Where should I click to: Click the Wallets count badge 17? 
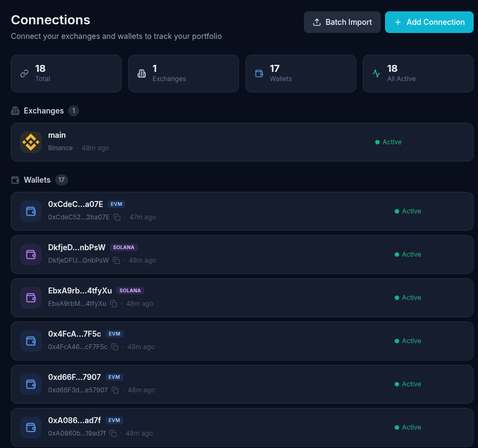point(62,180)
